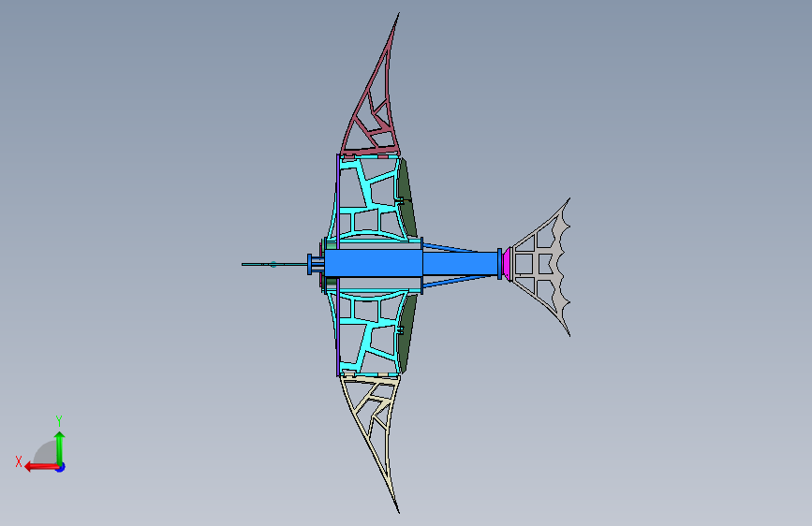Viewport: 812px width, 526px height.
Task: Click the green Y axis arrow of triad
Action: pos(60,447)
